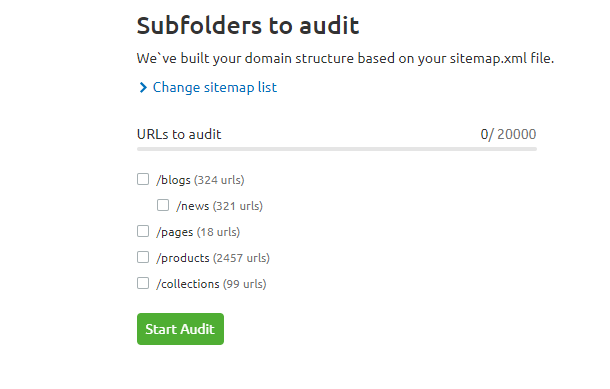Open the Change sitemap list link
Screen dimensions: 610x389
(215, 88)
